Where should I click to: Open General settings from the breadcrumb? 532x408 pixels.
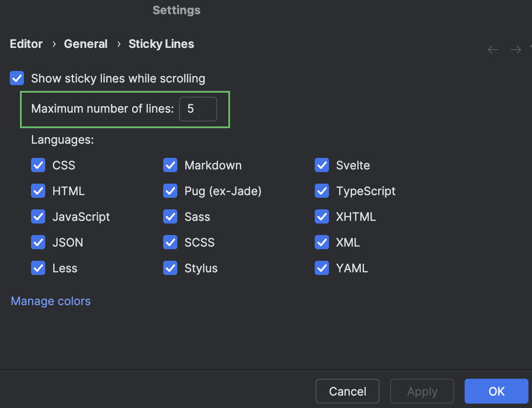point(86,43)
